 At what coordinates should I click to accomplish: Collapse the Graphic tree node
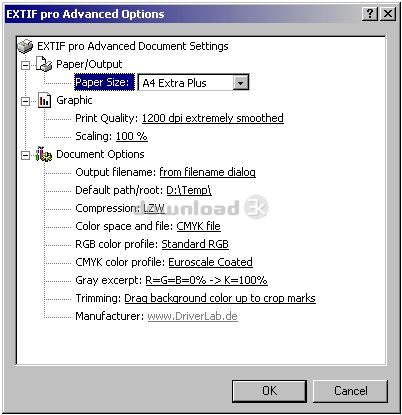25,101
